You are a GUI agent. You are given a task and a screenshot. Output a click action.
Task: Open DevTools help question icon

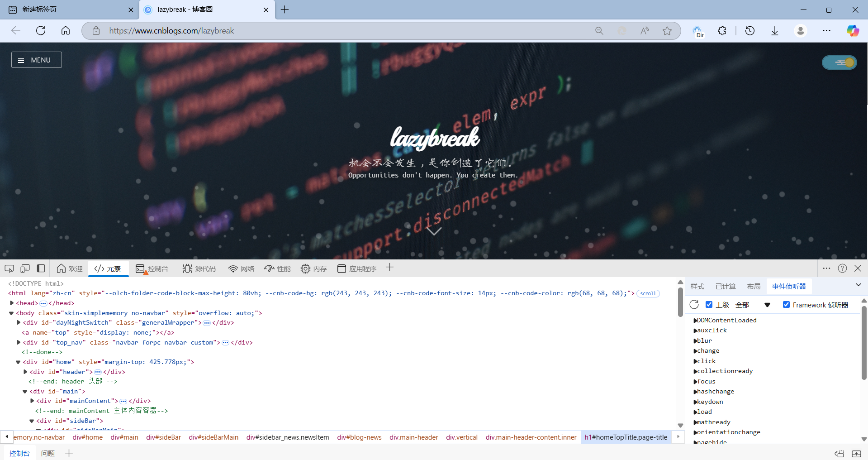842,268
